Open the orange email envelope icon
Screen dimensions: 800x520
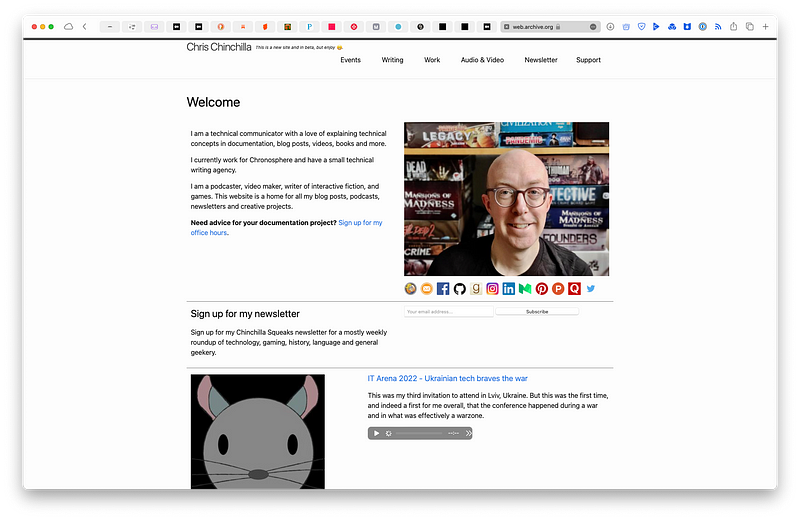point(427,289)
